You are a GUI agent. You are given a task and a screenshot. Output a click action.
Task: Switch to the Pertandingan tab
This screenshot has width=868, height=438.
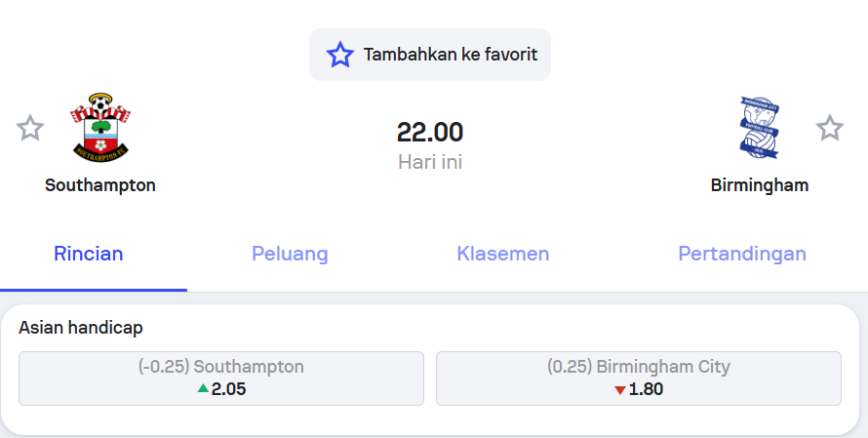741,255
